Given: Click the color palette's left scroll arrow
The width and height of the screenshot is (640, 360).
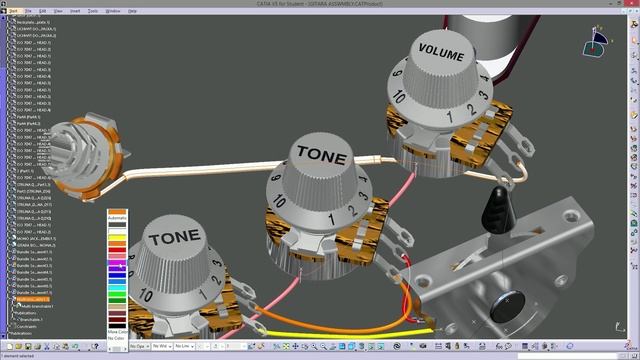Looking at the screenshot, I should coord(110,349).
